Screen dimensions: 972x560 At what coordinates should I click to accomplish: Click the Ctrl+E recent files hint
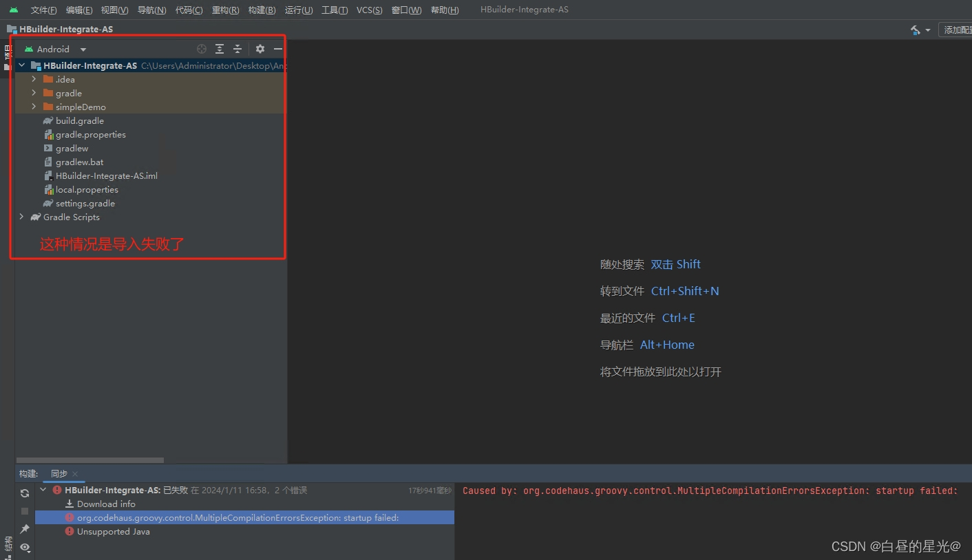(678, 318)
